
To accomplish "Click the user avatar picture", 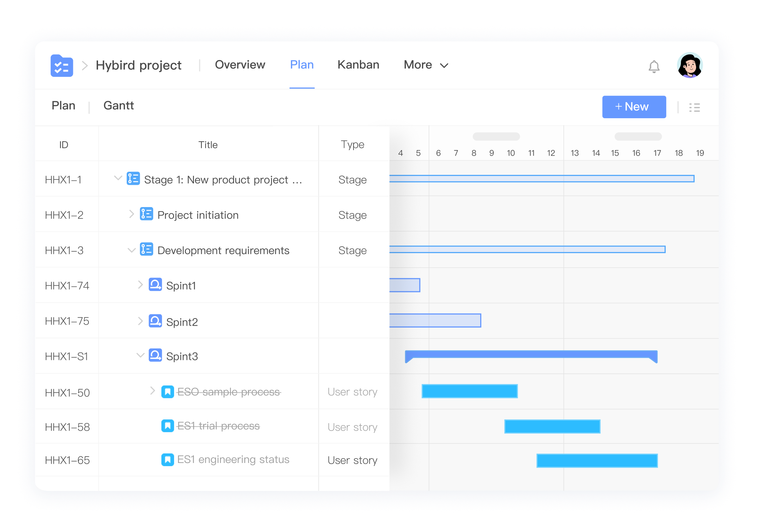I will [689, 65].
